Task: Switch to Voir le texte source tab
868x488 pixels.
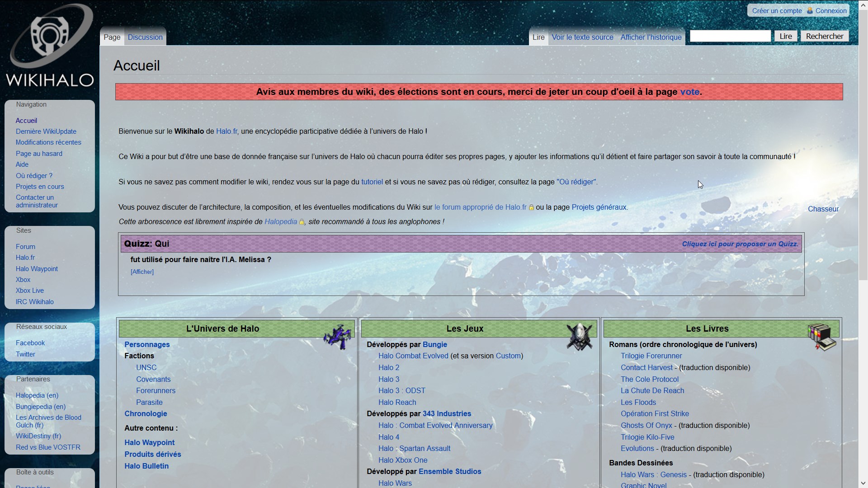Action: tap(582, 37)
